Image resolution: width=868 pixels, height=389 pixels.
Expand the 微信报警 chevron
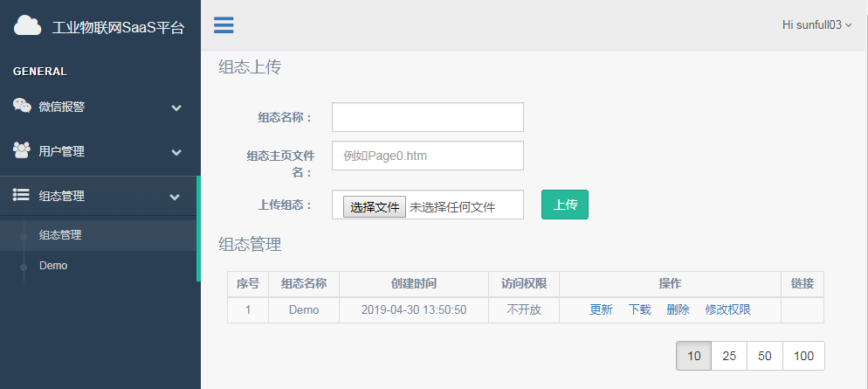(176, 108)
